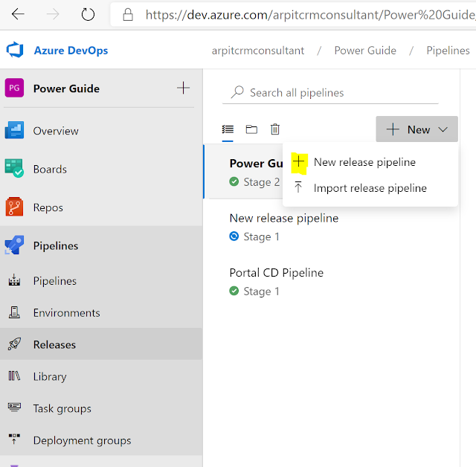Click the blue Pipelines hub icon
Viewport: 476px width, 467px height.
click(14, 245)
